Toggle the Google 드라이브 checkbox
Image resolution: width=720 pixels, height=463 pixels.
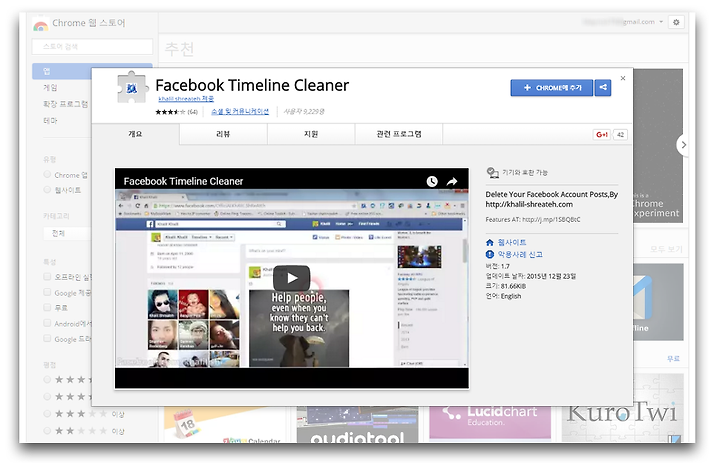[47, 339]
